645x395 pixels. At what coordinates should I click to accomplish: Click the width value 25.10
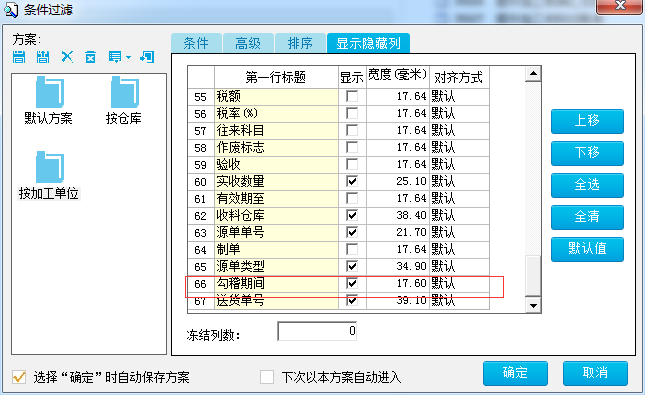[x=398, y=181]
